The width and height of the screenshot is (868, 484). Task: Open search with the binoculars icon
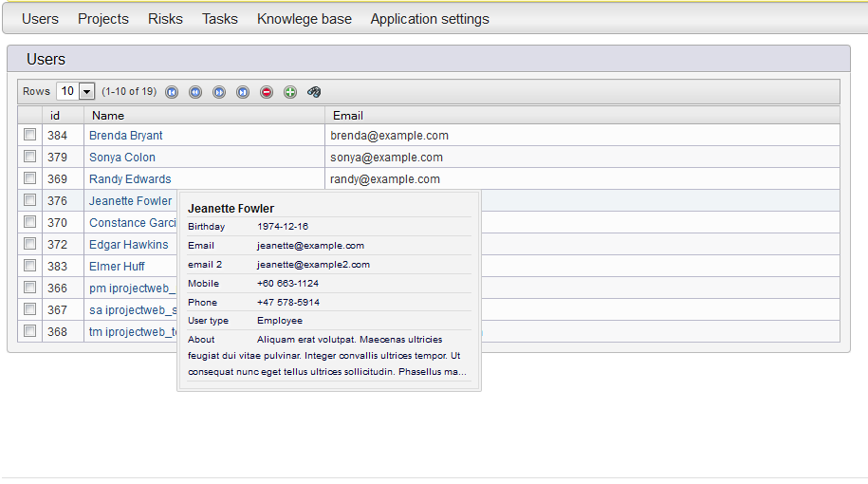point(314,92)
